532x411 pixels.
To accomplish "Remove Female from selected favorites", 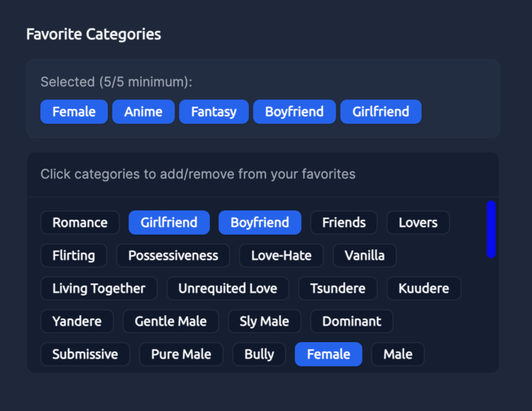I will [x=73, y=111].
